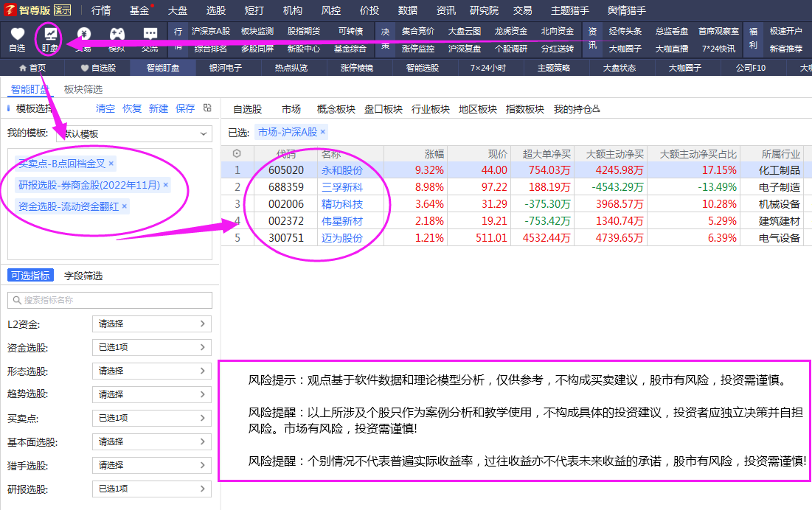The height and width of the screenshot is (510, 812).
Task: Click the layout icon next to 保存
Action: 207,108
